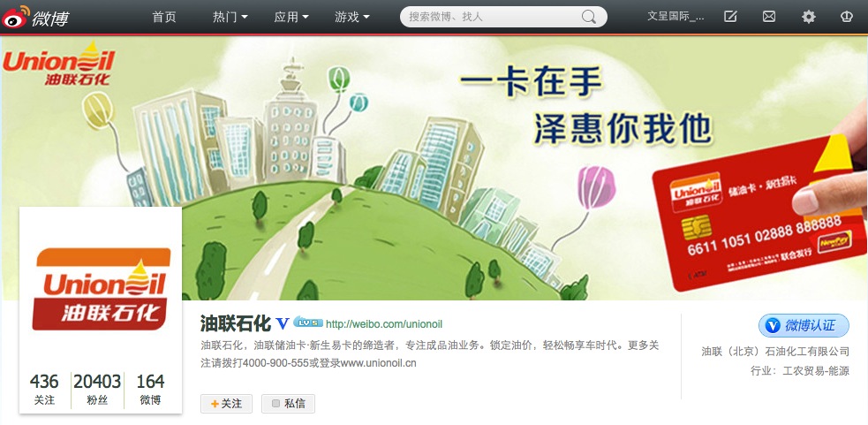The image size is (868, 425).
Task: Open the 文呈国际 account menu item
Action: pos(676,17)
